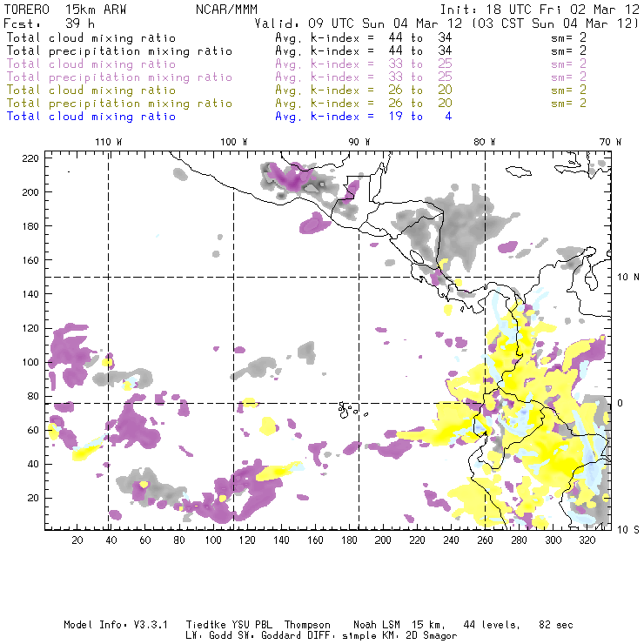The height and width of the screenshot is (644, 644).
Task: Click the "100 W" longitude label
Action: point(234,142)
